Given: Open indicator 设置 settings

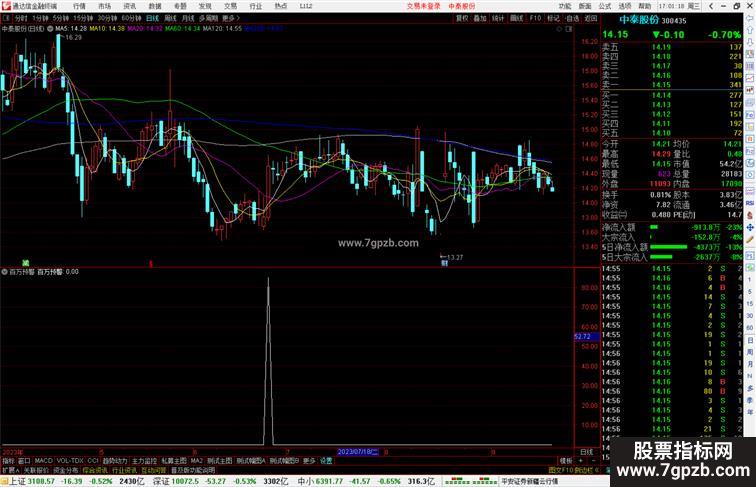Looking at the screenshot, I should click(326, 461).
